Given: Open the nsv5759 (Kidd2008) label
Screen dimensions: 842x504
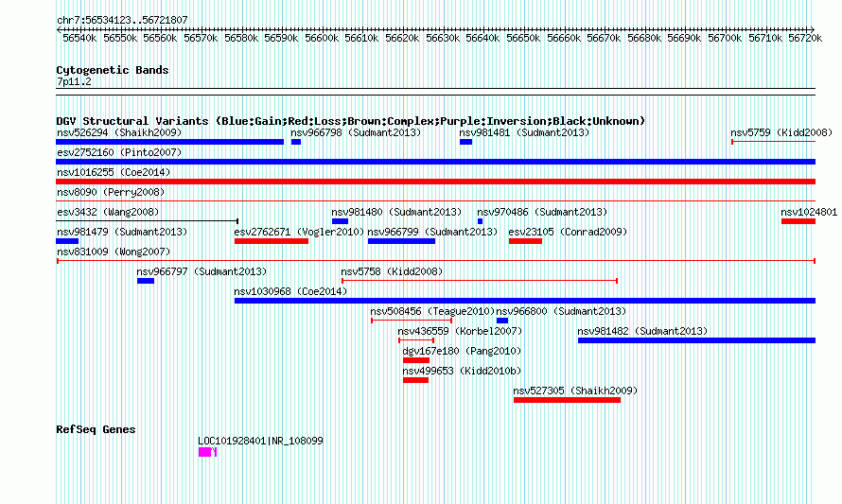Looking at the screenshot, I should pos(781,132).
